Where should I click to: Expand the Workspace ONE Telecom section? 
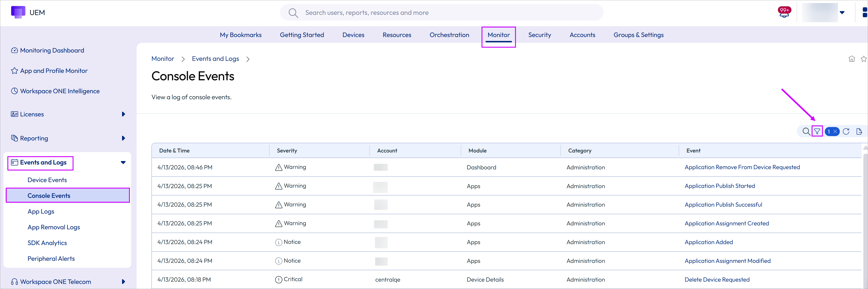[x=123, y=282]
